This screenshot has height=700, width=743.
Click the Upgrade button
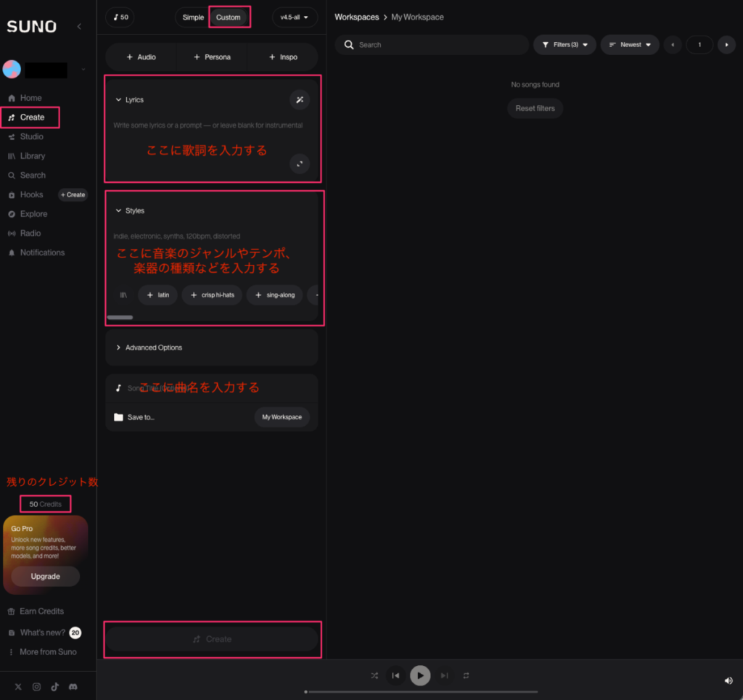(x=45, y=576)
